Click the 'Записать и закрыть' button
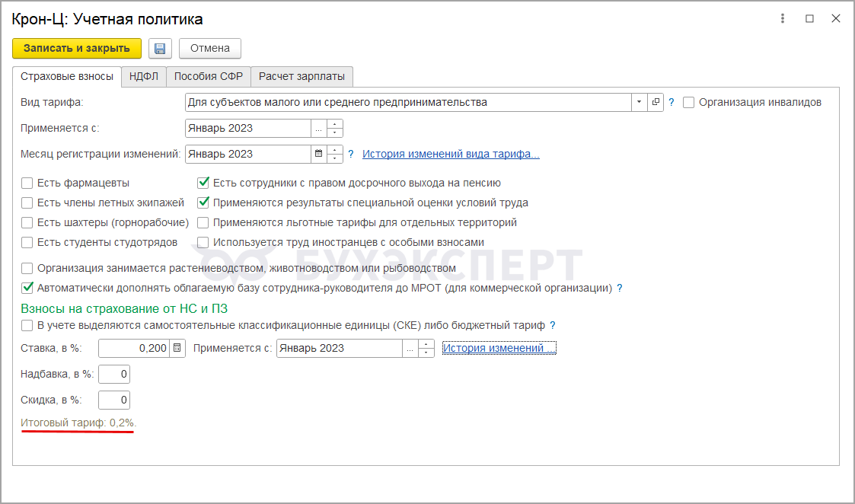Image resolution: width=855 pixels, height=504 pixels. coord(77,48)
